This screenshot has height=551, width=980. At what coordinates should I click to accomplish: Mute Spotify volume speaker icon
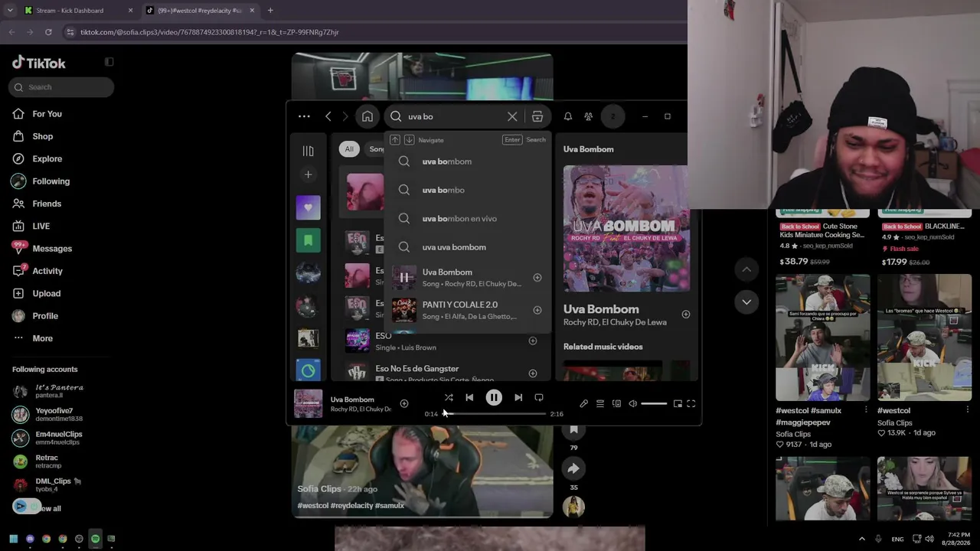(x=633, y=403)
